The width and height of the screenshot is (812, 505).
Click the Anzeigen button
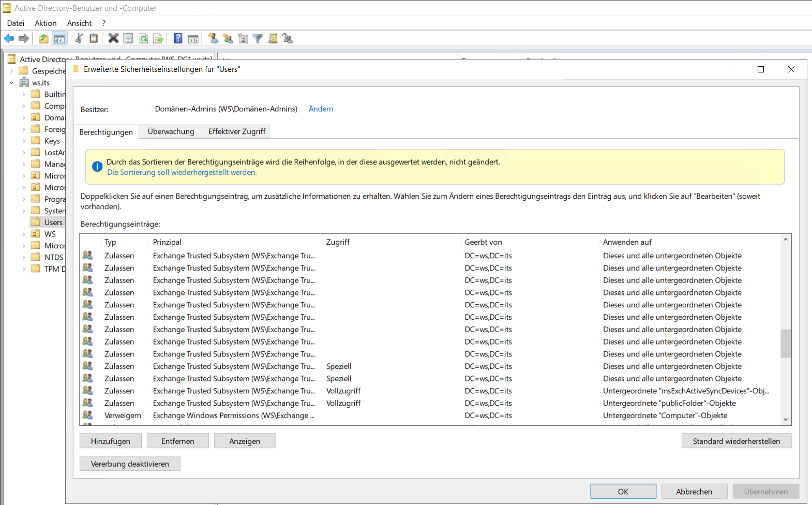(245, 441)
